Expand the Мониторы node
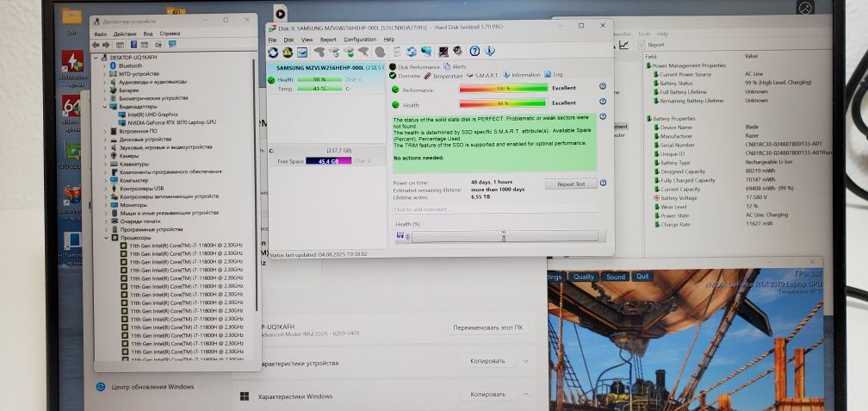This screenshot has width=868, height=411. pos(105,204)
